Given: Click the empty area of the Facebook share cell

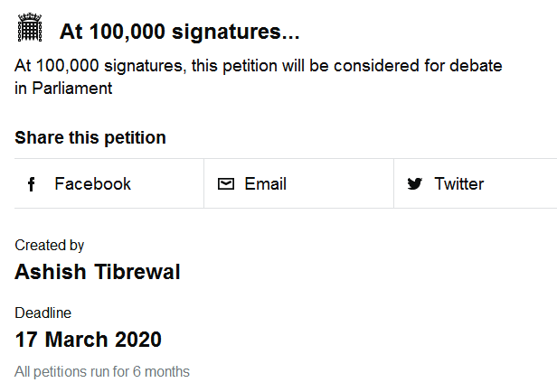Looking at the screenshot, I should point(167,183).
